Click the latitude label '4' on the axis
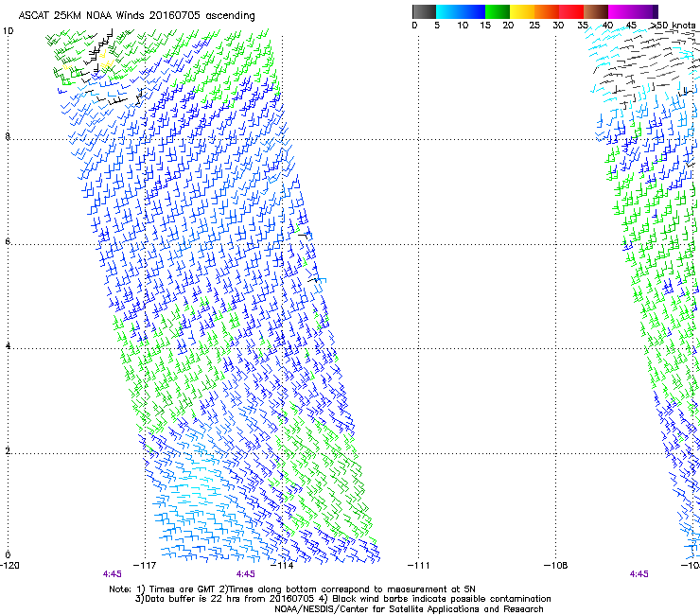The height and width of the screenshot is (615, 700). (8, 345)
